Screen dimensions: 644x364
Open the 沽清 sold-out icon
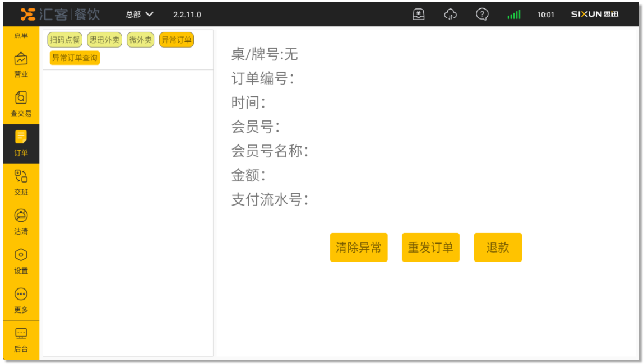tap(21, 216)
